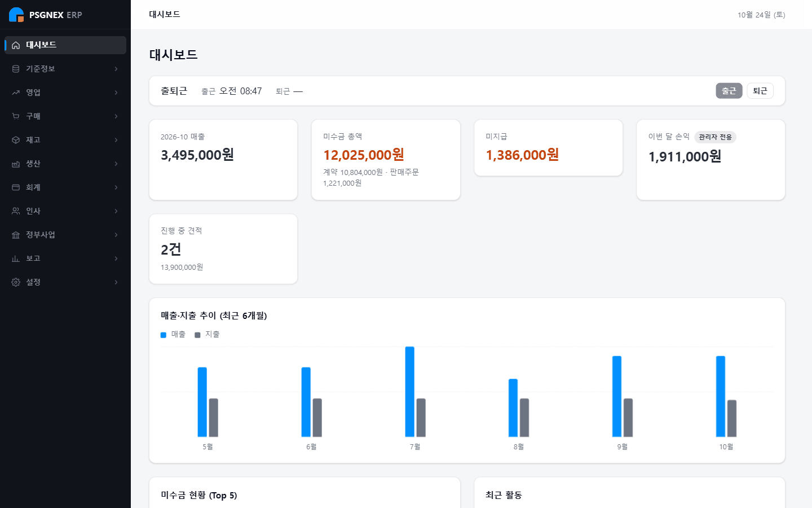Expand the 영업 submenu chevron
812x508 pixels.
click(116, 93)
